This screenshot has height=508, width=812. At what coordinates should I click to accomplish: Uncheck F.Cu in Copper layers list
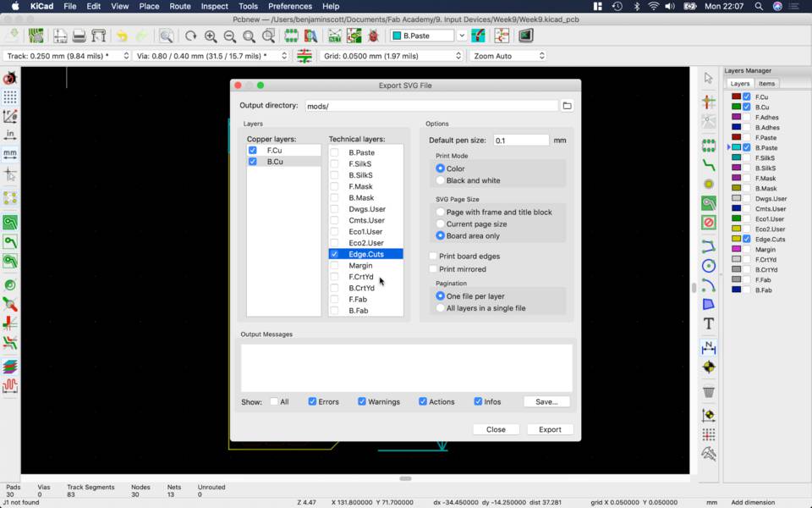pos(252,151)
